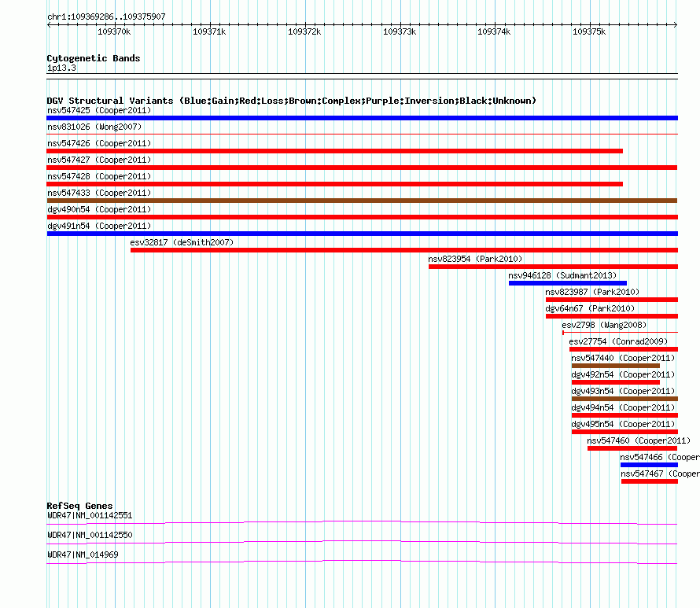
Task: Click the nsv547425 (Cooper2011) variant label
Action: coord(99,110)
